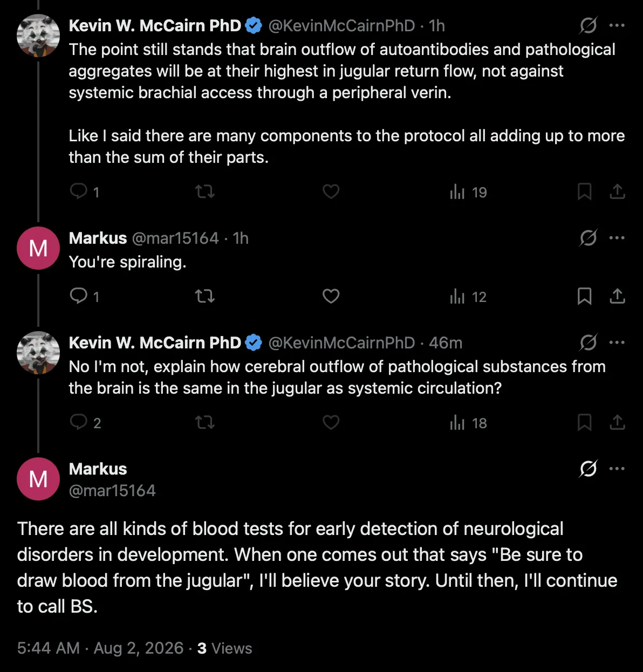The image size is (643, 672).
Task: Open more options for Kevin's top tweet
Action: point(617,25)
